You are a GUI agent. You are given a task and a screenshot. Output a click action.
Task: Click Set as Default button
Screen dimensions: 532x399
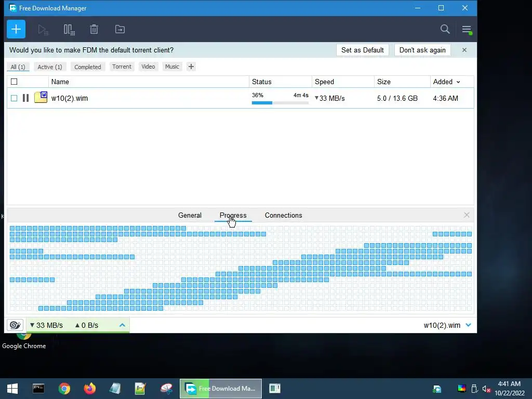tap(362, 50)
